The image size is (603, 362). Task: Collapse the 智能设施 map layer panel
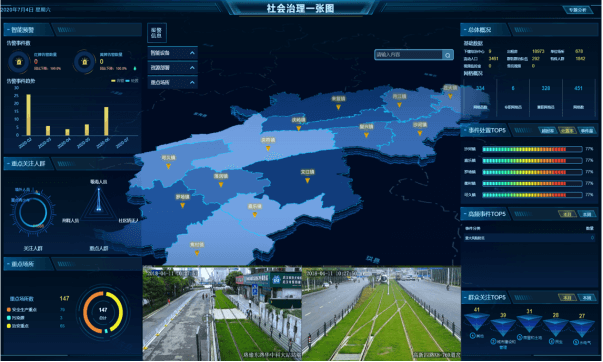pyautogui.click(x=192, y=53)
